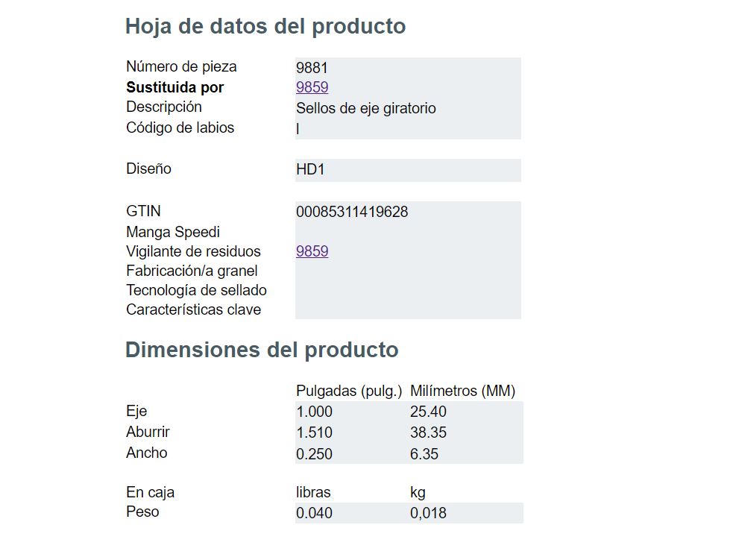Click the Eje millimeters value 25.40
This screenshot has width=733, height=560.
point(428,412)
